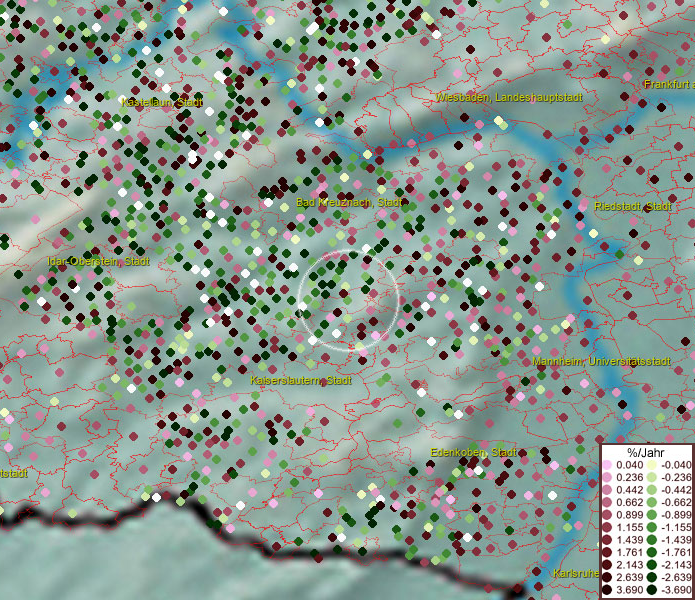
Task: Click the Kaiserslautern, Stadt label
Action: 301,380
